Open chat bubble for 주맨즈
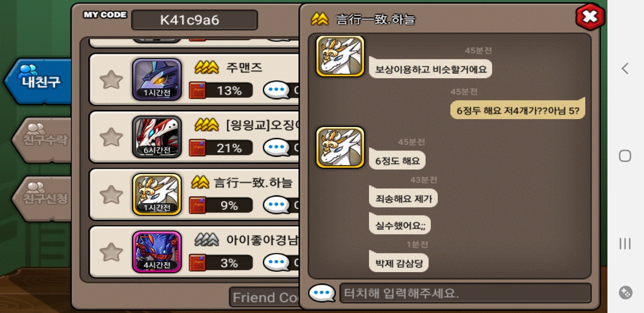This screenshot has height=313, width=644. click(x=277, y=90)
